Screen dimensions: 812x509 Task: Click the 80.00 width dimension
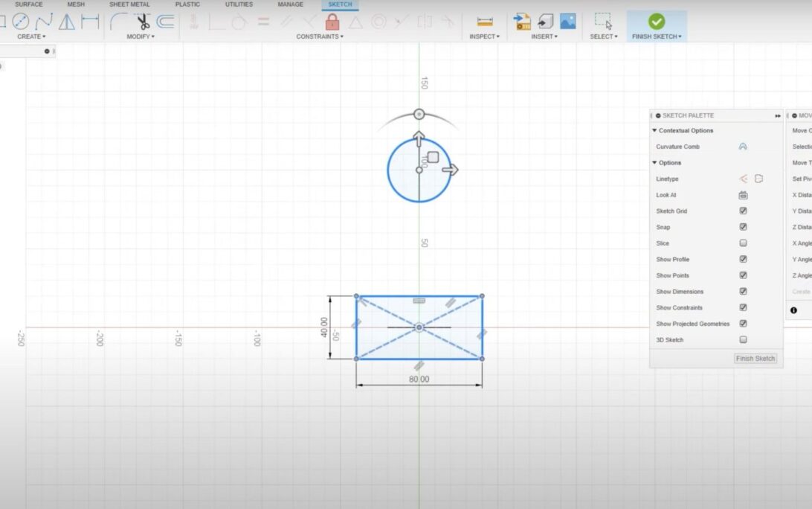(419, 380)
